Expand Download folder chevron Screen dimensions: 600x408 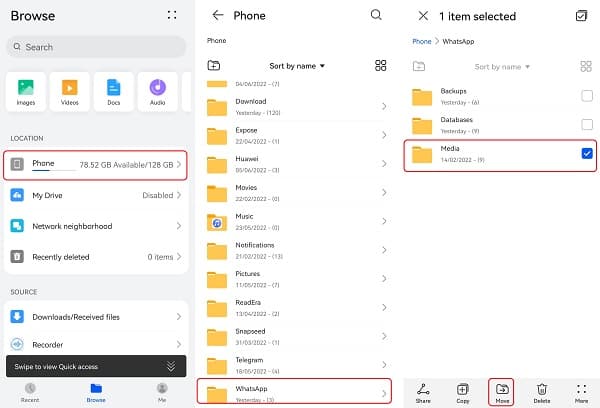coord(384,106)
